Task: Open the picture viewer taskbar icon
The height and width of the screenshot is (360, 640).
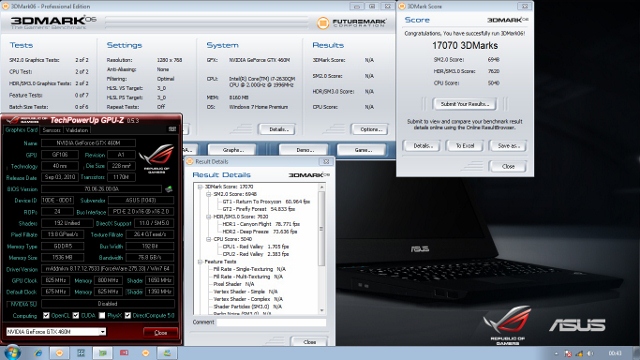Action: coord(167,353)
